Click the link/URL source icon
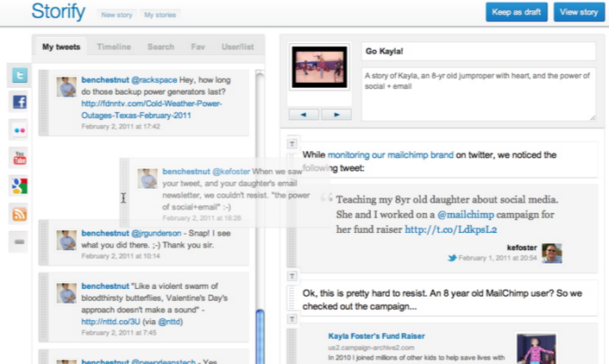609x364 pixels. tap(19, 242)
